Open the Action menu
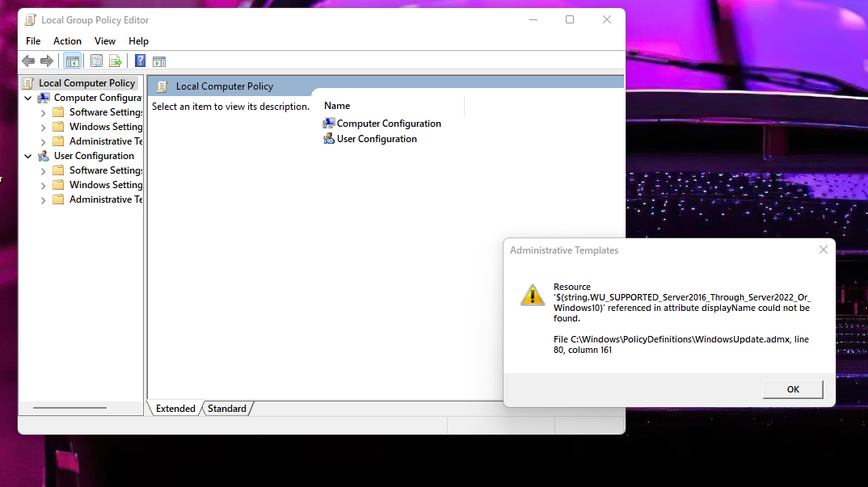The image size is (868, 487). (x=67, y=41)
